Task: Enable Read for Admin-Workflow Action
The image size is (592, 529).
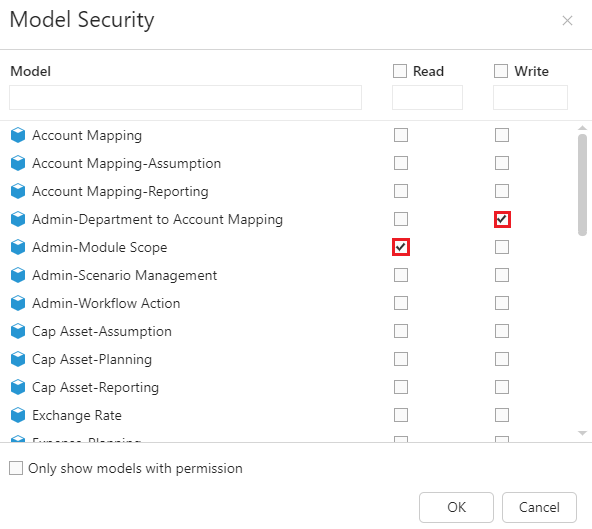Action: (x=401, y=303)
